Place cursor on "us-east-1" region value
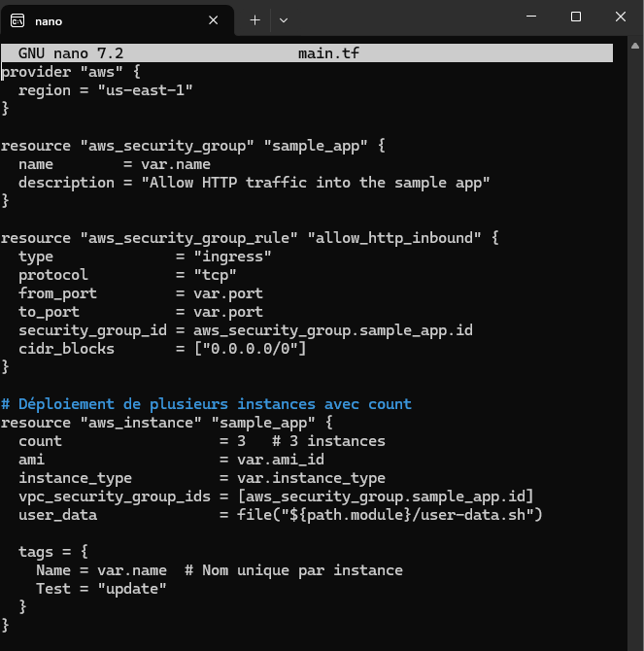 145,90
